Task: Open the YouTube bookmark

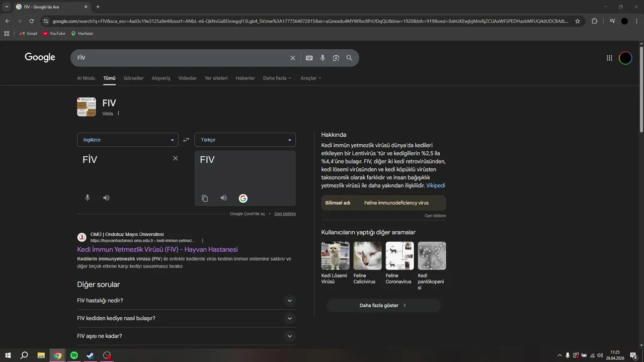Action: 54,33
